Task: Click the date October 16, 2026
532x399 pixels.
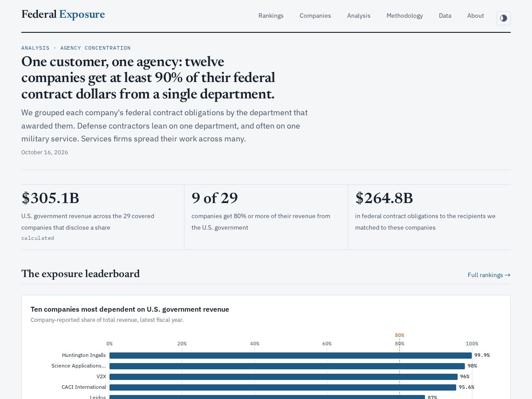Action: coord(45,152)
